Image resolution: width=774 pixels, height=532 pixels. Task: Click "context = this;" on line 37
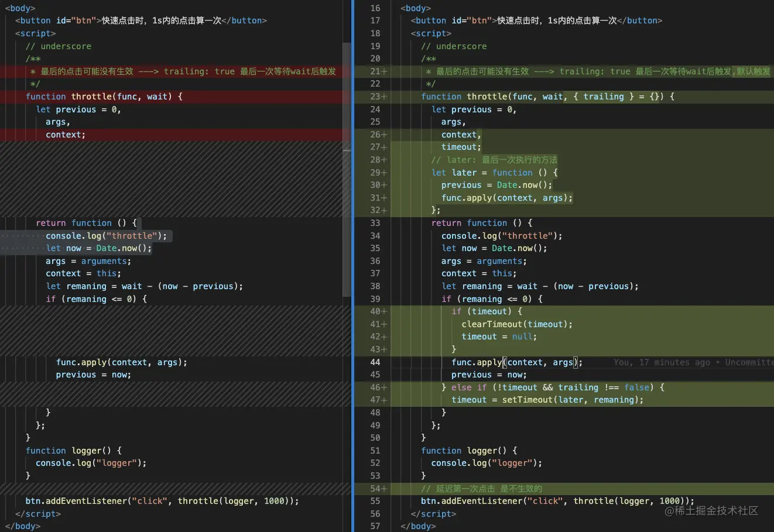coord(479,273)
